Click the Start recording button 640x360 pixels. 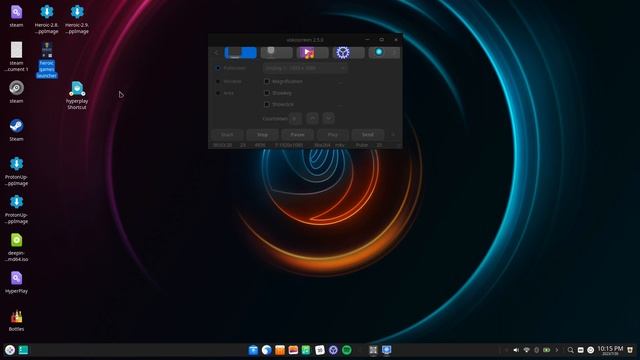pyautogui.click(x=227, y=135)
